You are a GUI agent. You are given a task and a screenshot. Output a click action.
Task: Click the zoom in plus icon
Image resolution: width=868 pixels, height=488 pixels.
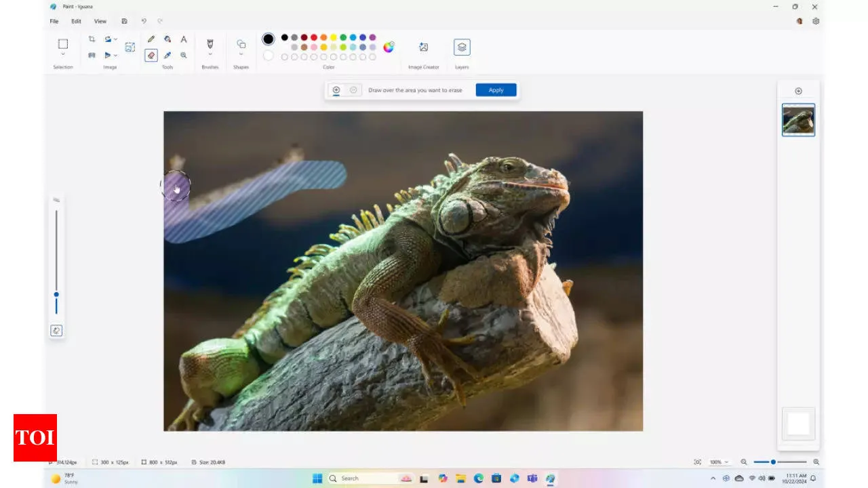pyautogui.click(x=816, y=462)
